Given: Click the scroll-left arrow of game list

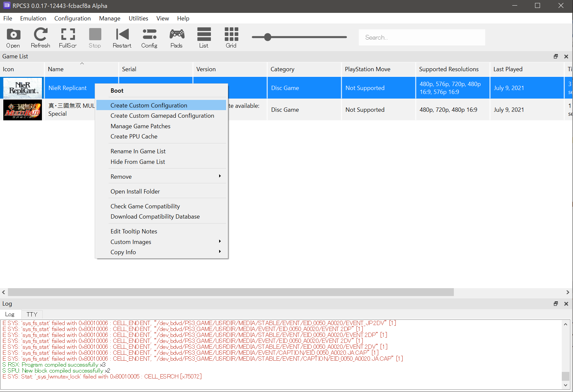Looking at the screenshot, I should pyautogui.click(x=4, y=292).
